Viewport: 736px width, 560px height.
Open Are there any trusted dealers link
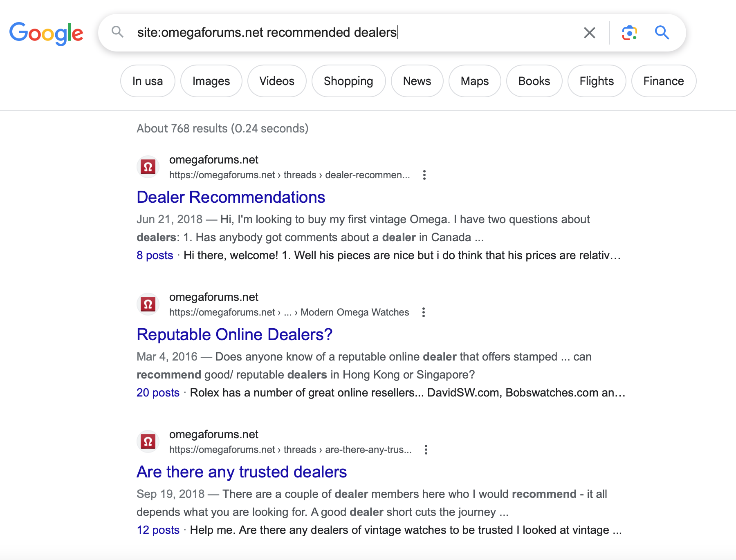pyautogui.click(x=242, y=472)
